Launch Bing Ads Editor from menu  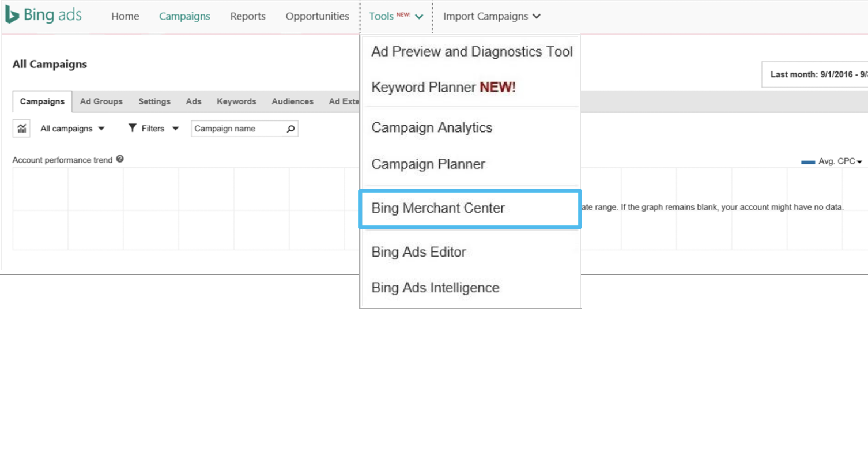(418, 252)
